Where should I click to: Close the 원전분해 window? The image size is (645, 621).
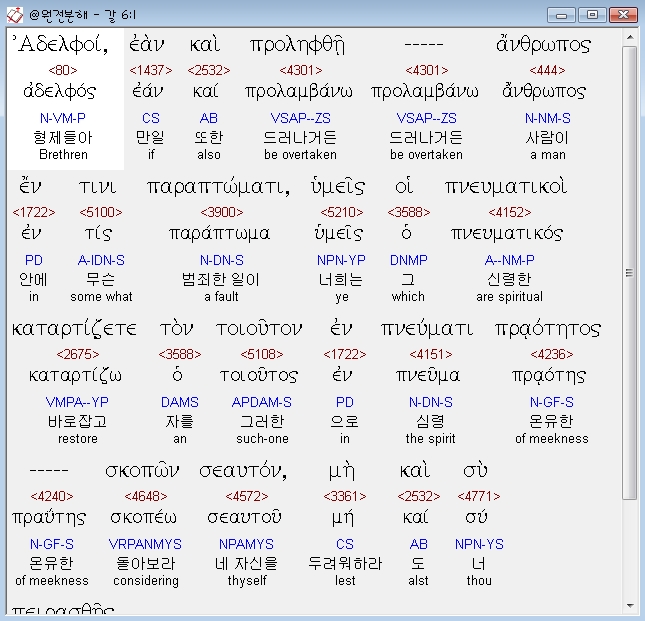623,15
